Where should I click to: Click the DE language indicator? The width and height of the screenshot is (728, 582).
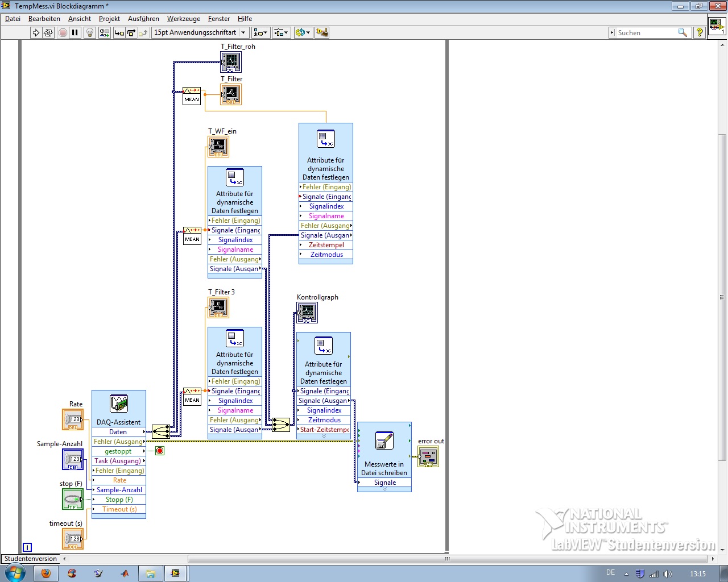[610, 573]
